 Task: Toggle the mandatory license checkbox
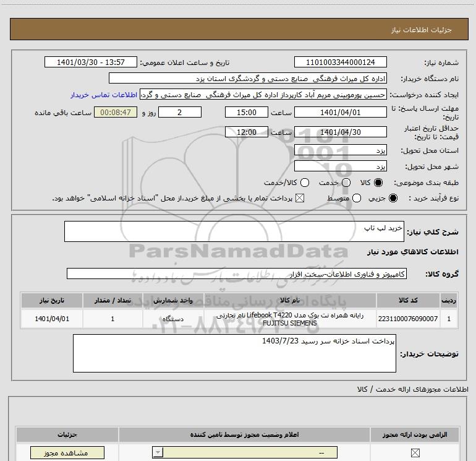click(x=415, y=453)
